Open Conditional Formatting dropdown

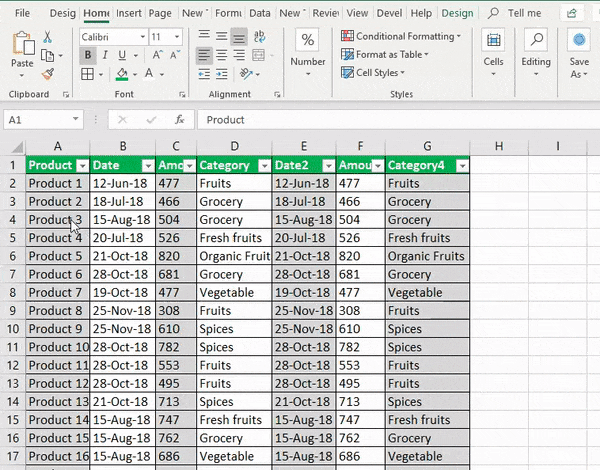pyautogui.click(x=401, y=36)
